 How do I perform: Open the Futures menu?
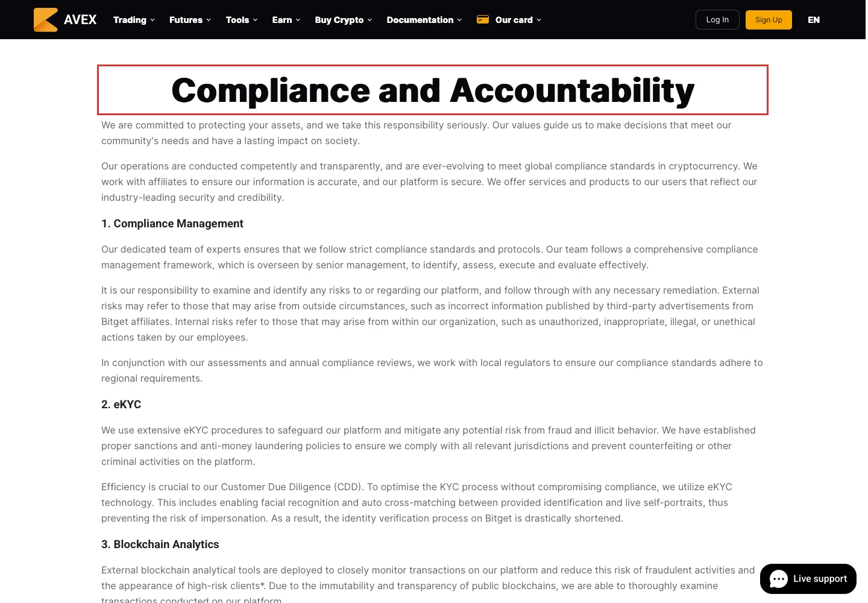click(x=190, y=20)
